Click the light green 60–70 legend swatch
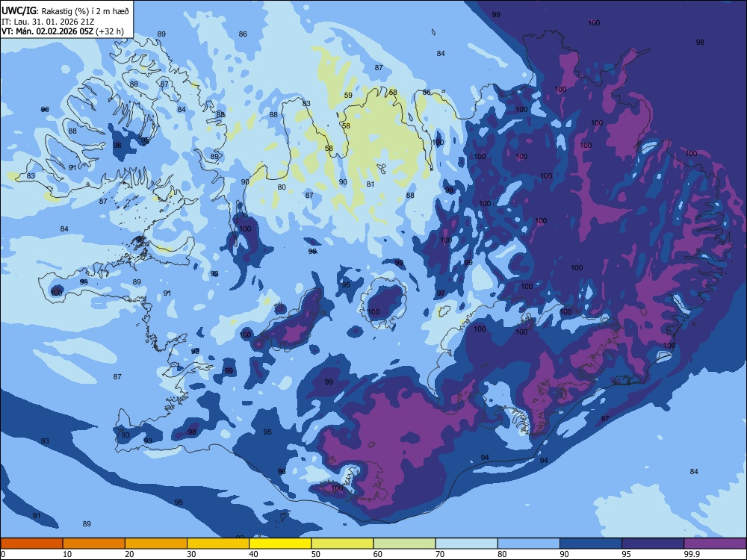Image resolution: width=747 pixels, height=560 pixels. 404,544
